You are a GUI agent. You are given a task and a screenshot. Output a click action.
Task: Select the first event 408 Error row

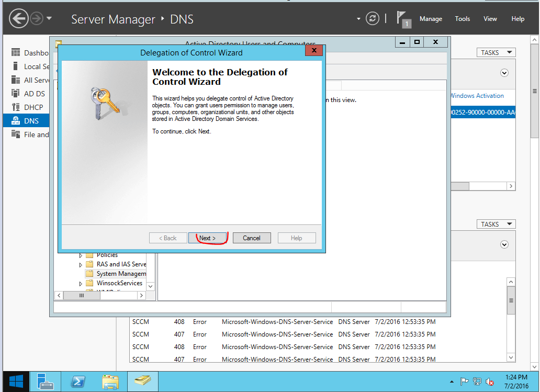[x=284, y=322]
